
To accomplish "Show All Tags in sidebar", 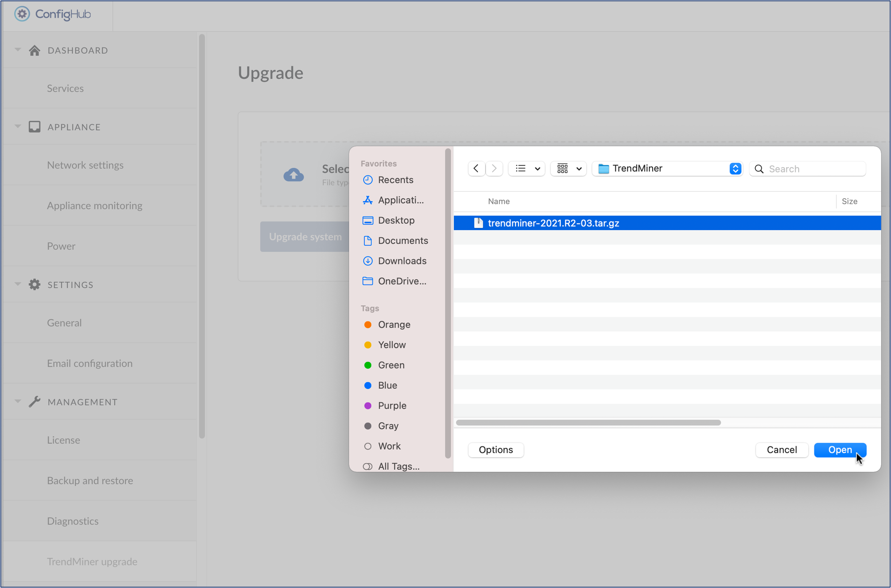I will 391,466.
